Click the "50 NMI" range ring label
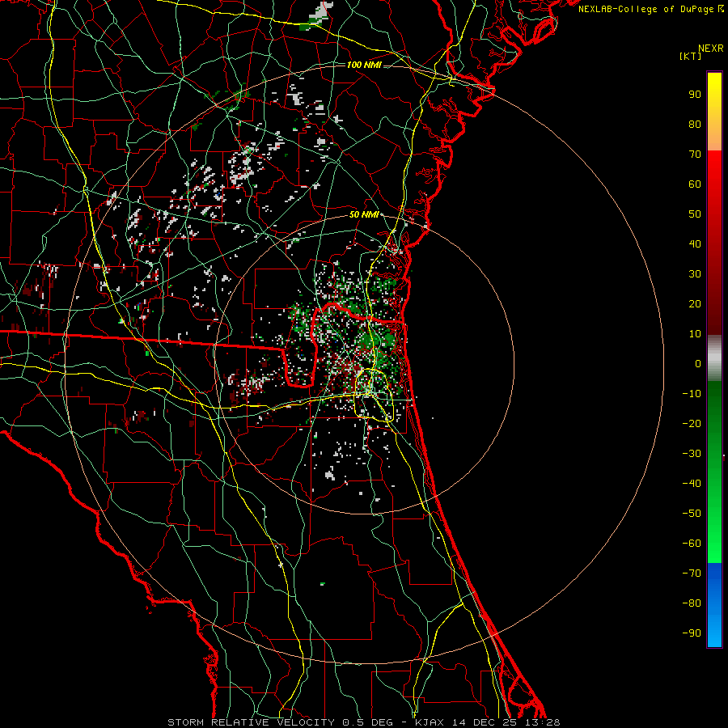Viewport: 728px width, 728px height. click(364, 214)
